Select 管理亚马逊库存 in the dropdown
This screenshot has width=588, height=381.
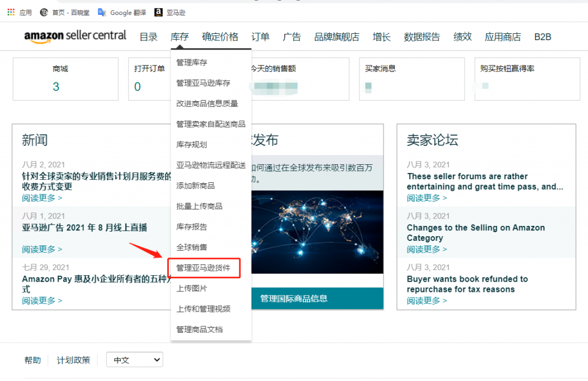pyautogui.click(x=203, y=83)
